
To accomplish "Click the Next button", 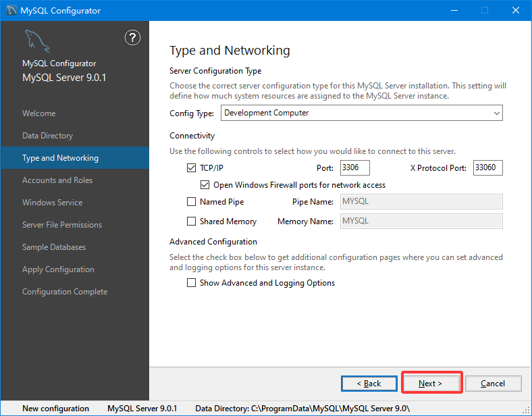I will [x=431, y=384].
